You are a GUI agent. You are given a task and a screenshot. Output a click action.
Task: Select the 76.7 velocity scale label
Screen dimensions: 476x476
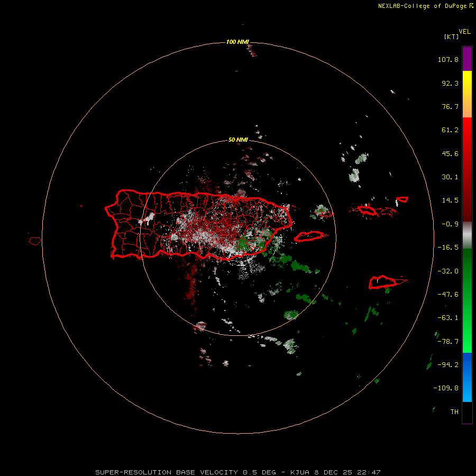pyautogui.click(x=450, y=106)
